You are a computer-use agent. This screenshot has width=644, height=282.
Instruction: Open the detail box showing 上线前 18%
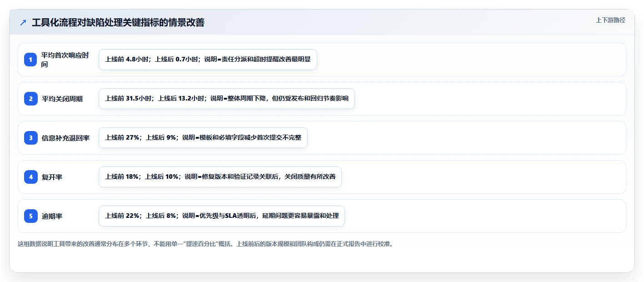pos(220,177)
